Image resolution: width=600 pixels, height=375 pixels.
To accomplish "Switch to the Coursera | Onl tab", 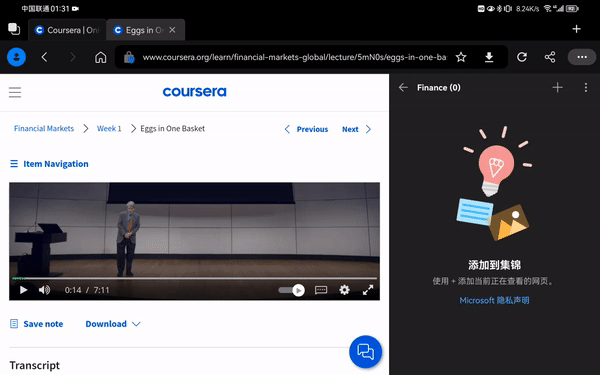I will (x=67, y=30).
